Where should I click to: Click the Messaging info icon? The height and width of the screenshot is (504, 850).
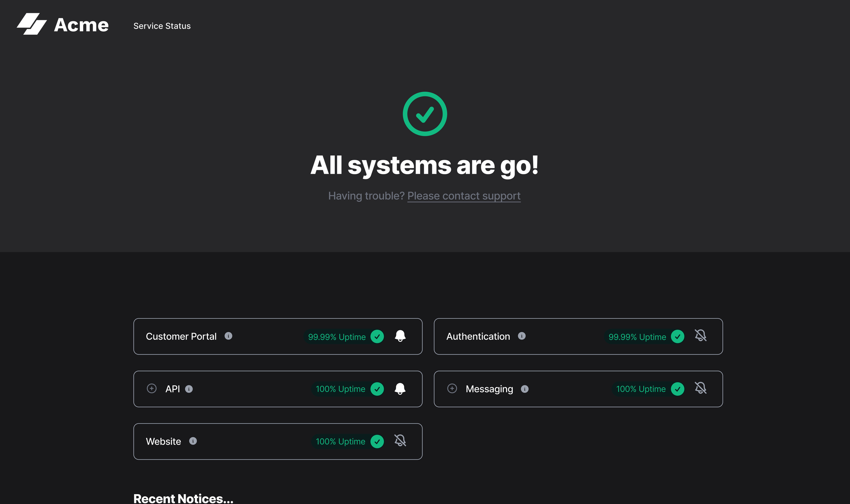pyautogui.click(x=524, y=389)
